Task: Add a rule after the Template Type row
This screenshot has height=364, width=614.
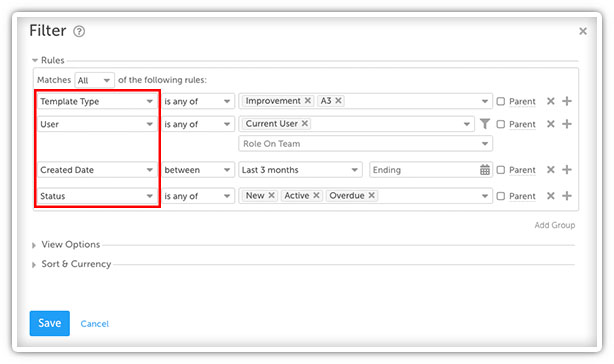Action: [x=567, y=101]
